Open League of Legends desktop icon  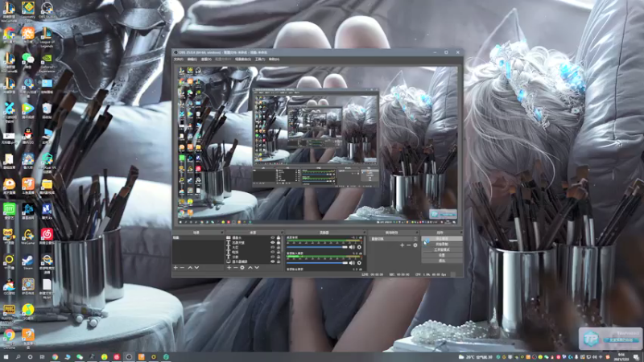pyautogui.click(x=47, y=37)
